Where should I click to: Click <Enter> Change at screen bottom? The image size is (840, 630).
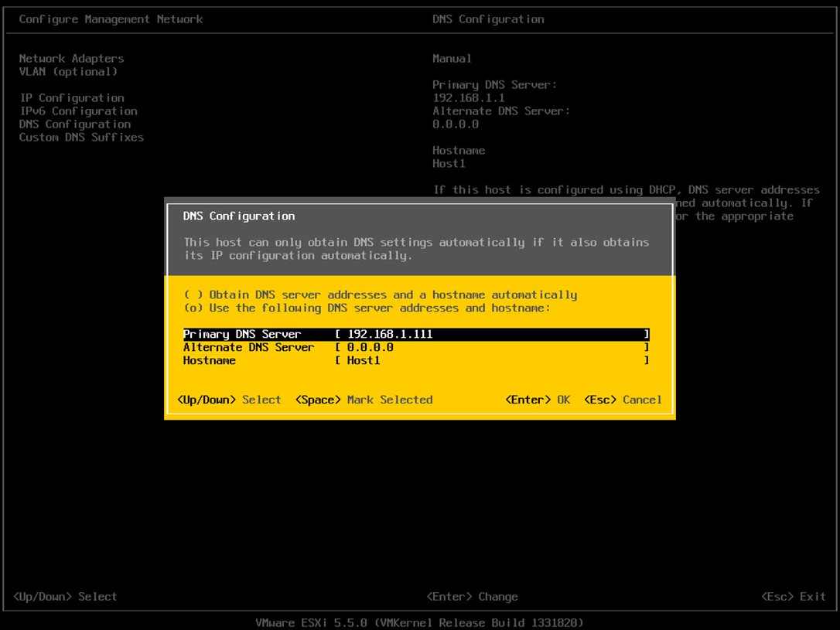tap(472, 596)
